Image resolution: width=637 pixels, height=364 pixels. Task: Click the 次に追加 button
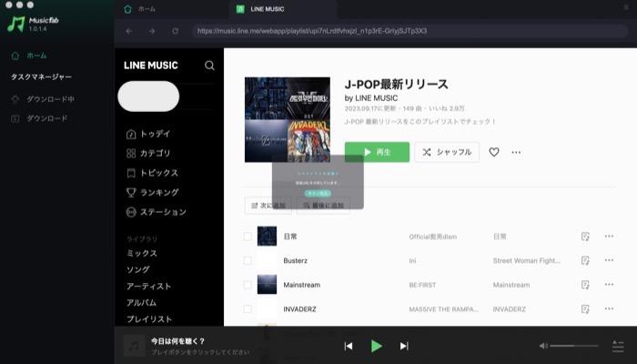[268, 206]
